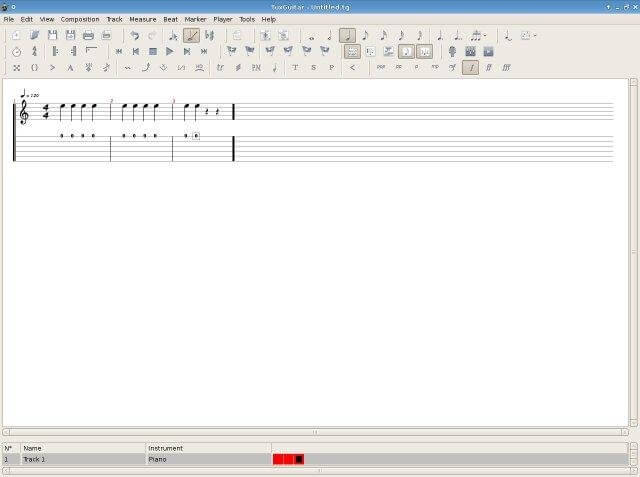The image size is (640, 477).
Task: Apply dead note effect X icon
Action: point(16,68)
